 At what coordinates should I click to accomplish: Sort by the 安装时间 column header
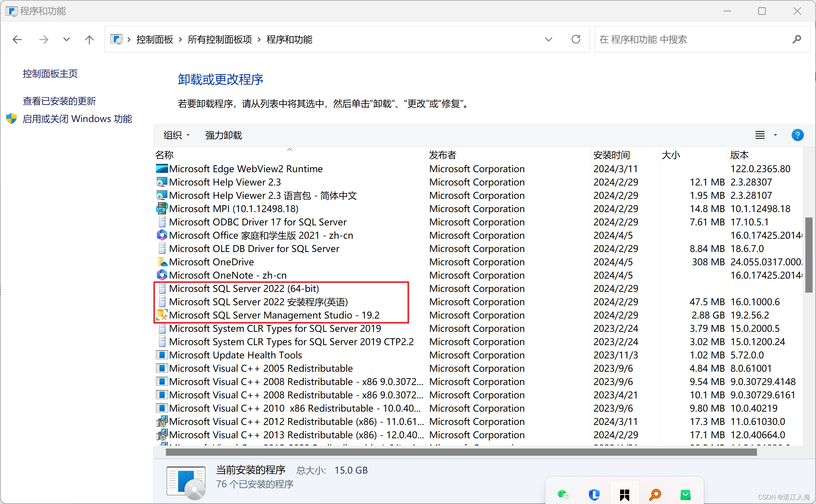click(612, 155)
